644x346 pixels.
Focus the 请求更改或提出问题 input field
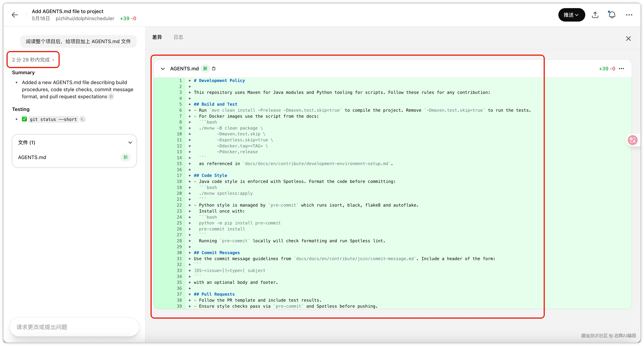(74, 327)
